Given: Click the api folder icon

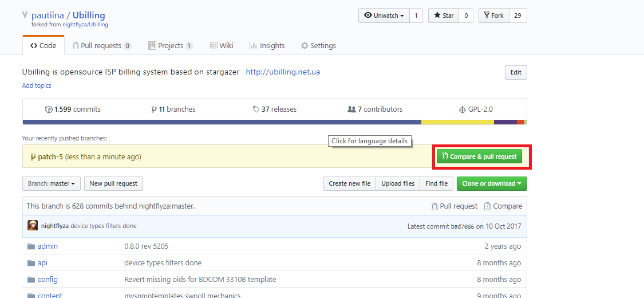Looking at the screenshot, I should click(31, 263).
